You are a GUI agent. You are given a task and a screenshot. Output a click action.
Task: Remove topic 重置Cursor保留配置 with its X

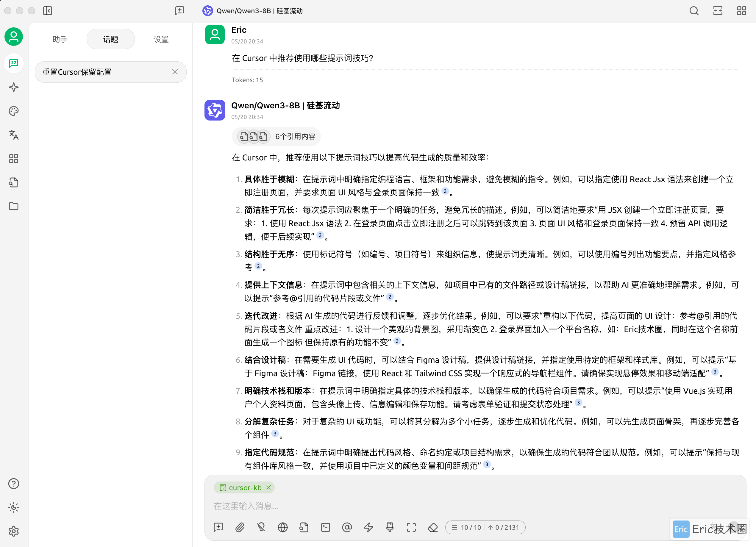tap(175, 72)
